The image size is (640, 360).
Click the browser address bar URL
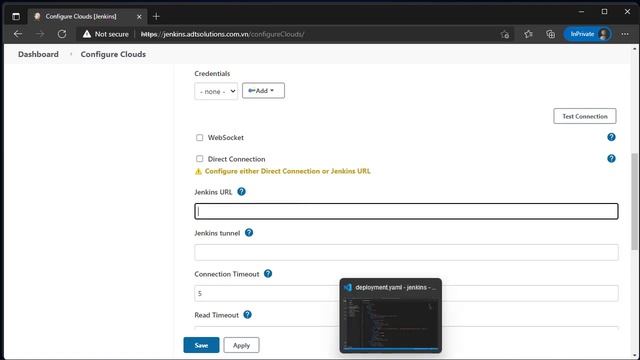(222, 34)
